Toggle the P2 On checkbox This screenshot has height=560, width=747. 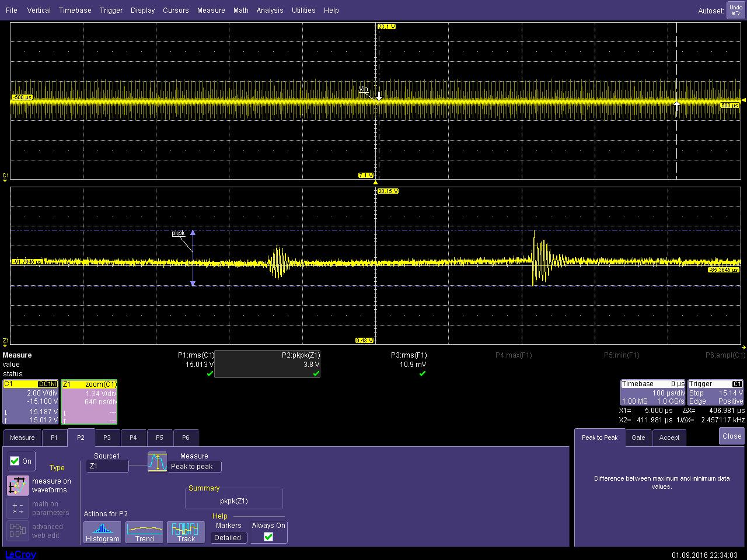coord(15,461)
